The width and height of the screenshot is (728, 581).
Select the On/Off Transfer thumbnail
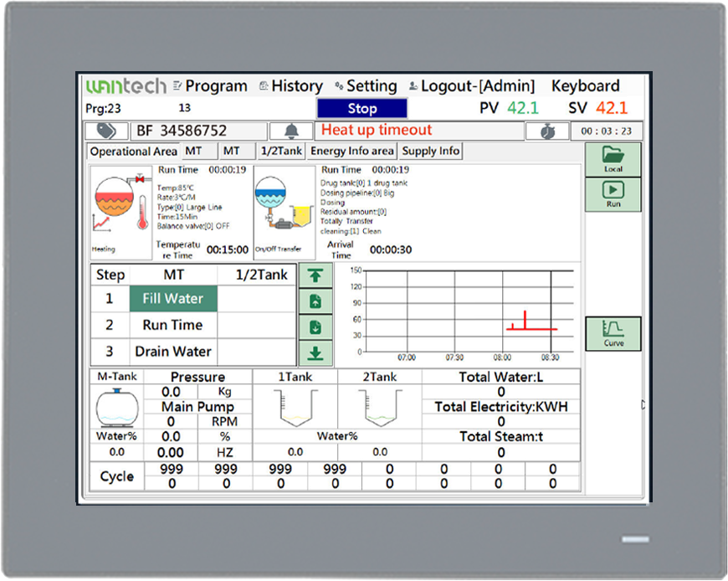coord(285,213)
